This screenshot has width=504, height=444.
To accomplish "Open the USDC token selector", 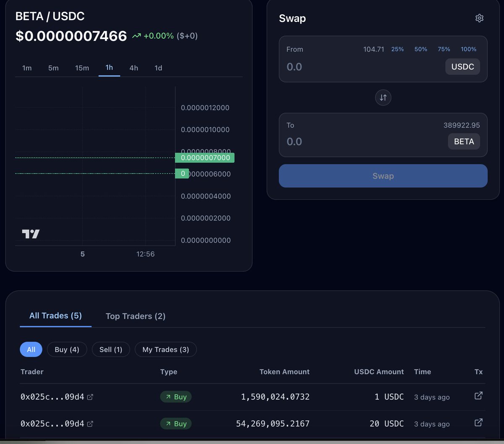I will tap(462, 67).
